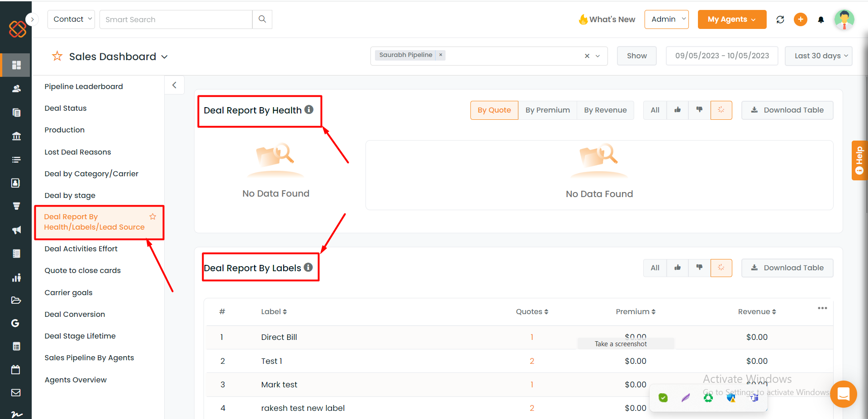The height and width of the screenshot is (419, 868).
Task: Expand the left navigation sidebar arrow
Action: coord(32,19)
